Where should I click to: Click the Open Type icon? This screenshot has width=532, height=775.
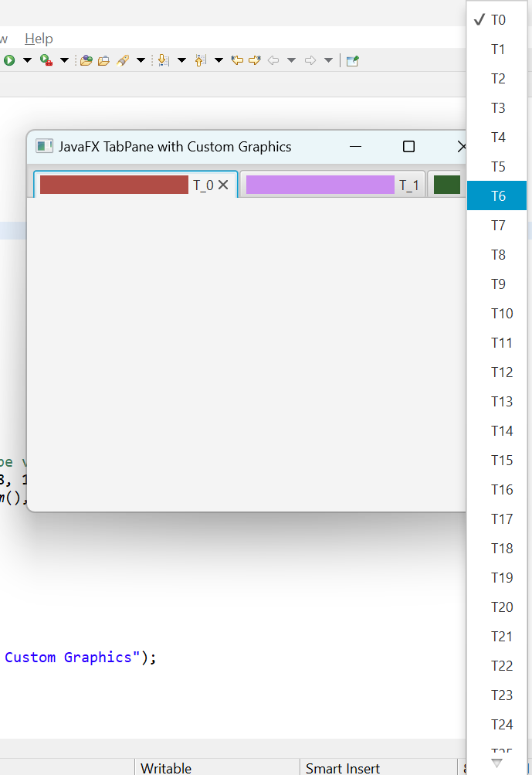86,60
